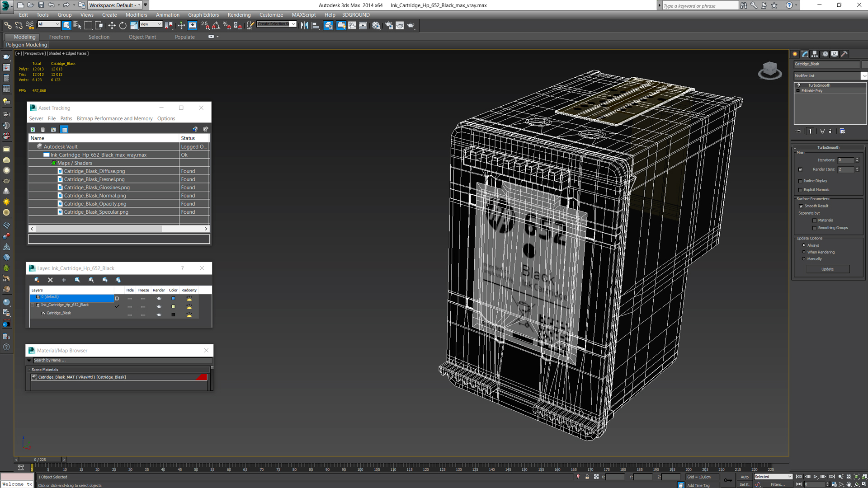This screenshot has height=488, width=868.
Task: Select Manually update option
Action: click(803, 259)
